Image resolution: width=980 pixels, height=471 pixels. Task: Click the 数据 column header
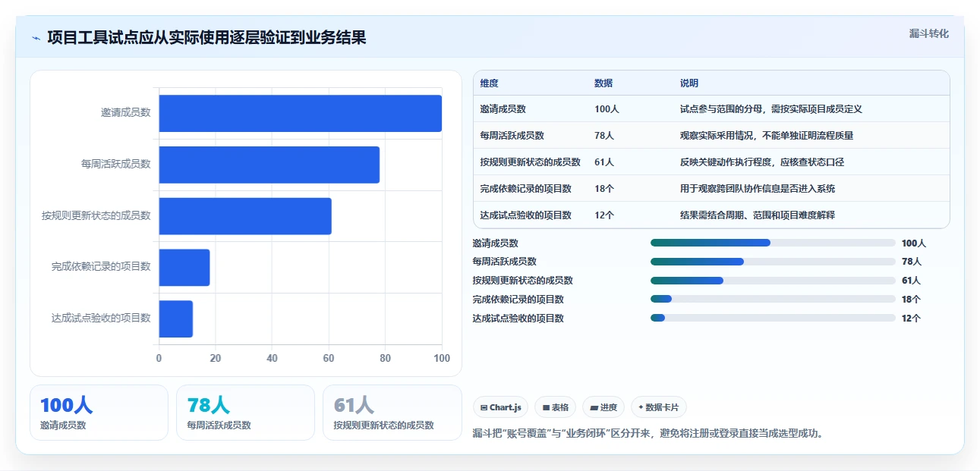tap(603, 83)
